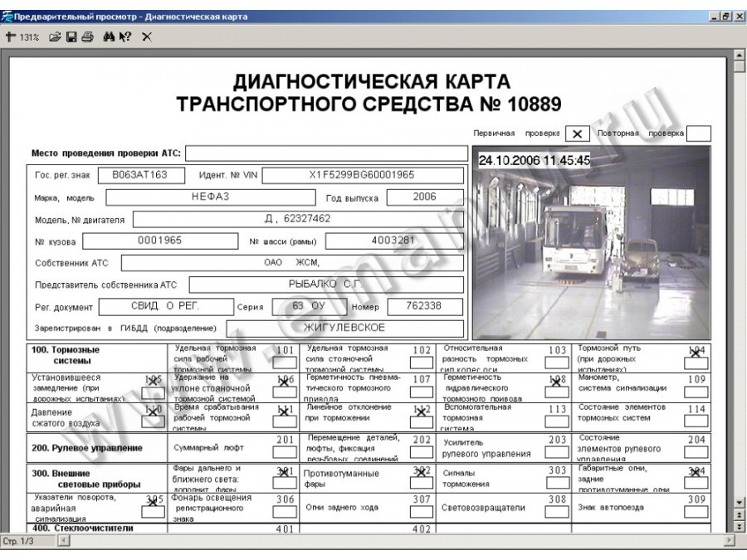Check the 'Повторная проверка' box

tap(699, 134)
